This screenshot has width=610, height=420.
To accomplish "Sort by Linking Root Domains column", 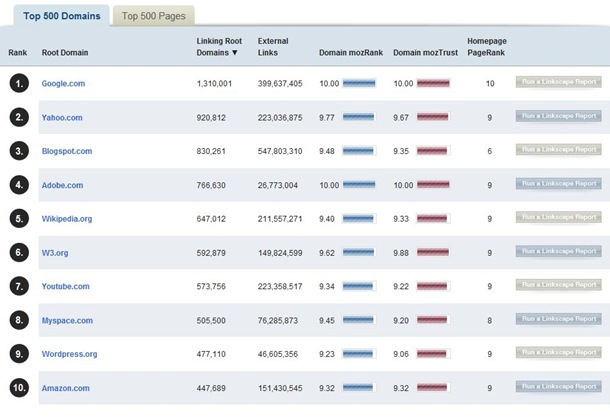I will pos(219,47).
